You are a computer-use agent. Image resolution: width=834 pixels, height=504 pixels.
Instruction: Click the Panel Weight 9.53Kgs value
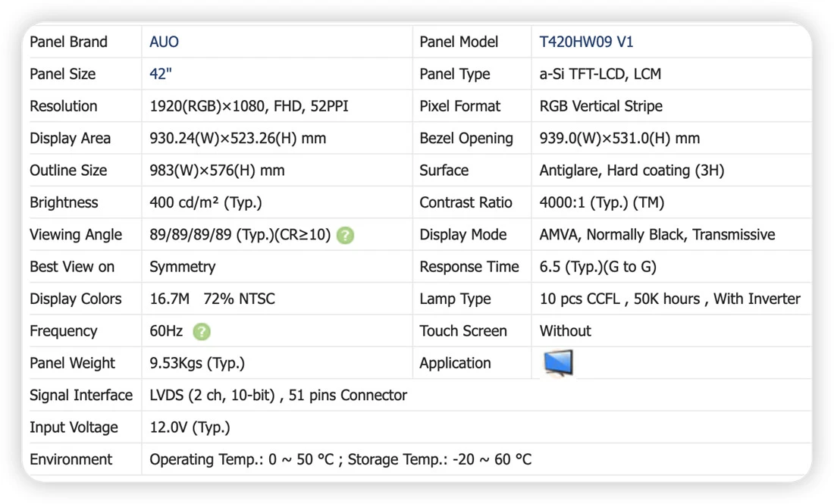click(x=197, y=363)
